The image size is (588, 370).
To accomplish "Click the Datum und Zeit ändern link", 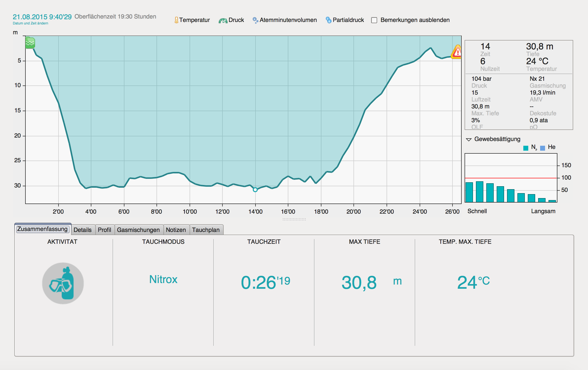I will point(30,23).
